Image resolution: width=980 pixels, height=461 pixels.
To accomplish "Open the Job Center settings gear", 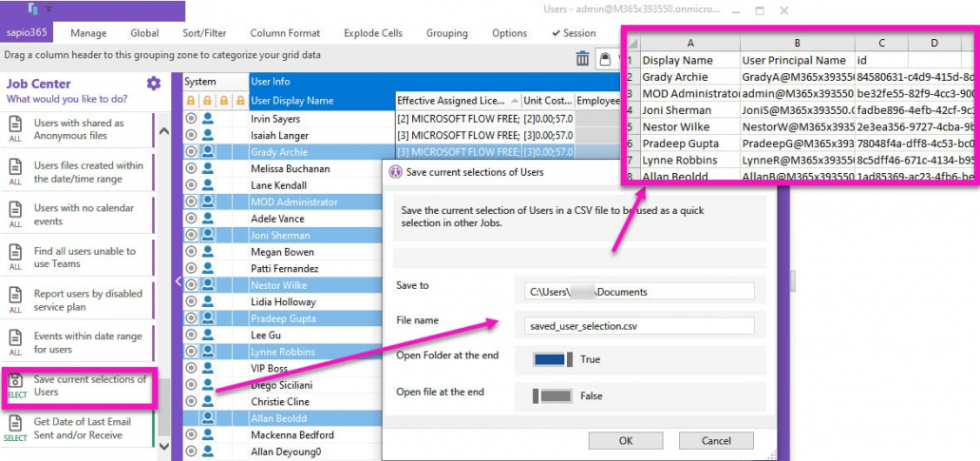I will [154, 84].
